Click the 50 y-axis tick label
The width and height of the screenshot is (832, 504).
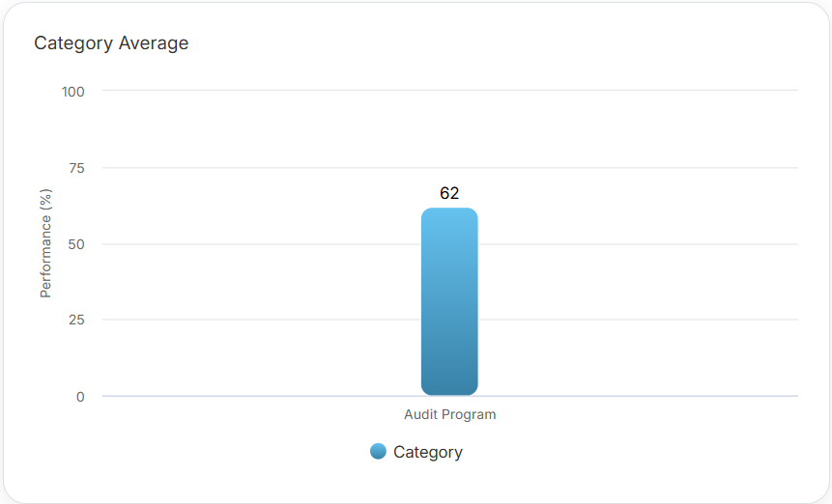coord(76,244)
